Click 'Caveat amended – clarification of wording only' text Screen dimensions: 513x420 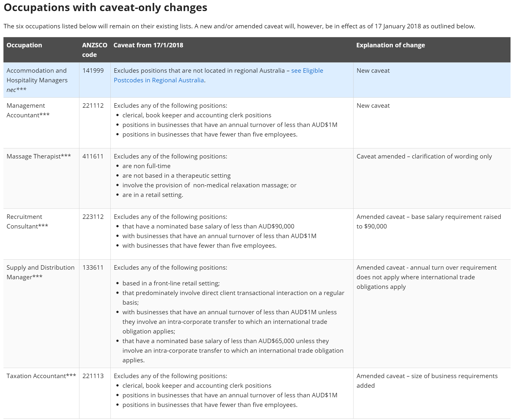(x=424, y=157)
